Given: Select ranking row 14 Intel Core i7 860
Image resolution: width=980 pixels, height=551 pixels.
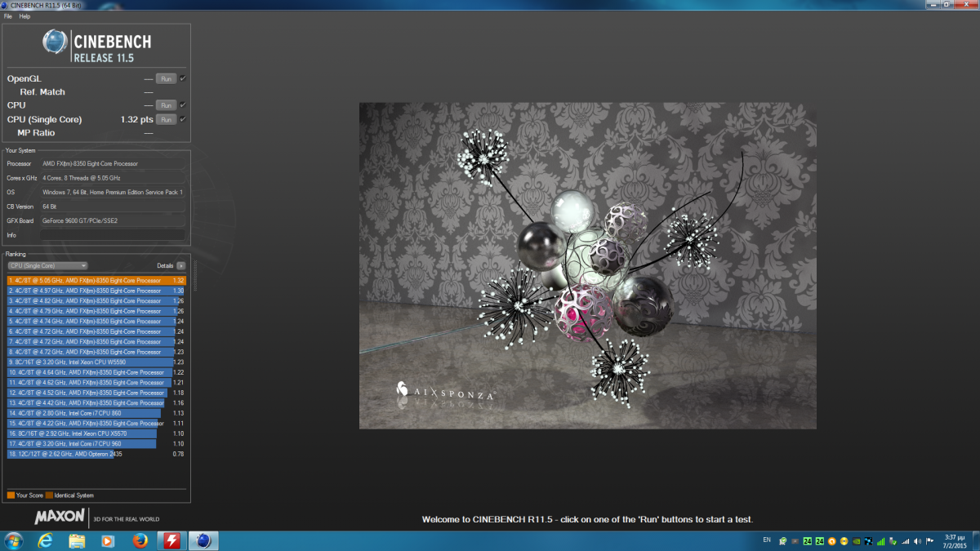Looking at the screenshot, I should pos(96,413).
